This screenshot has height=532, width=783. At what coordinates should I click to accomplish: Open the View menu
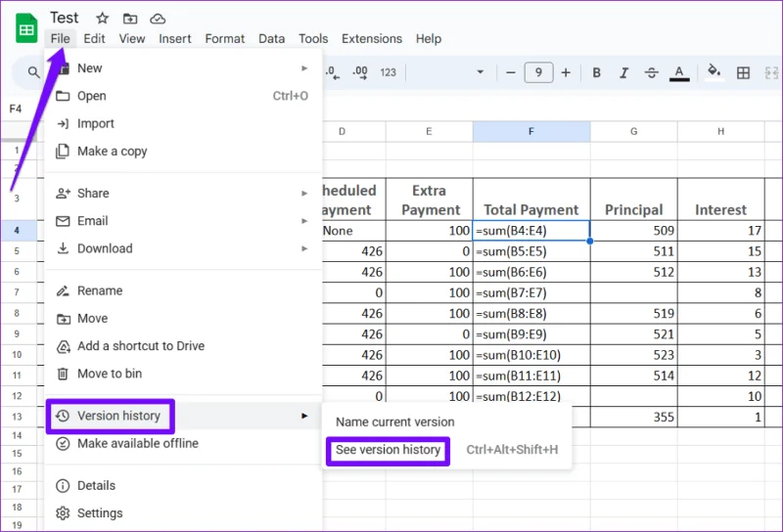(x=132, y=38)
